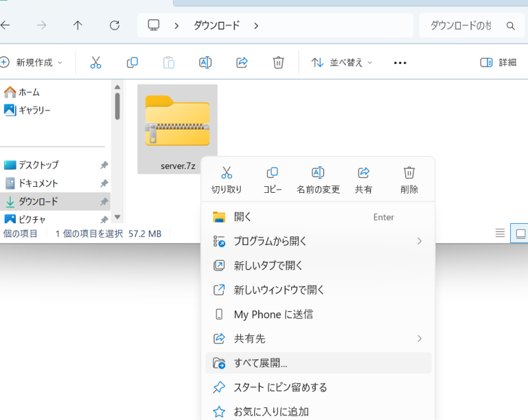The height and width of the screenshot is (420, 528).
Task: Open ピクチャ in the navigation pane
Action: [25, 219]
